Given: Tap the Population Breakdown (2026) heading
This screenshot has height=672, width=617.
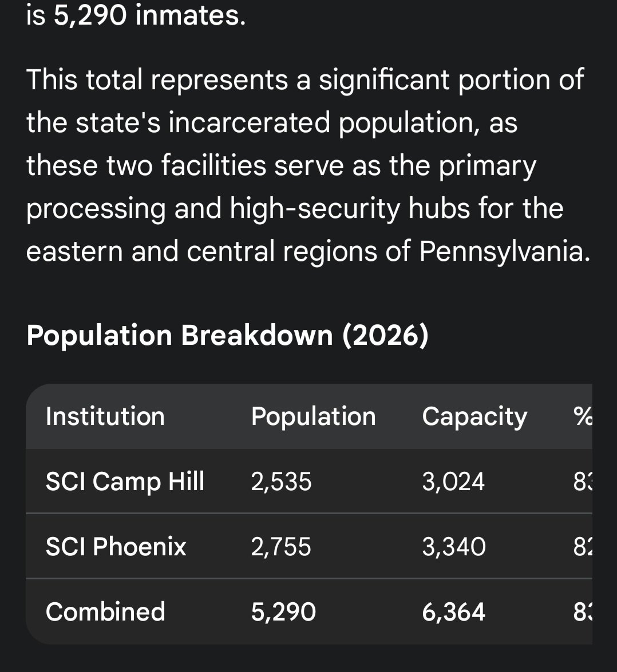Looking at the screenshot, I should [227, 335].
